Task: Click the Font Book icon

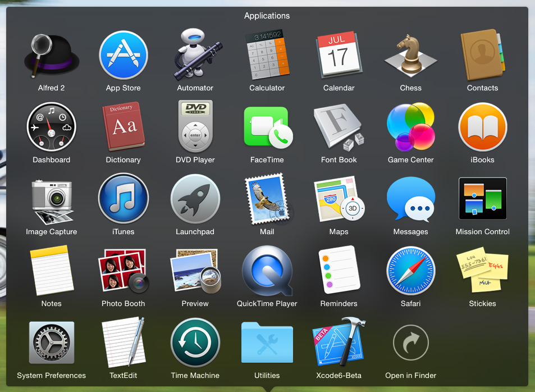Action: point(339,127)
